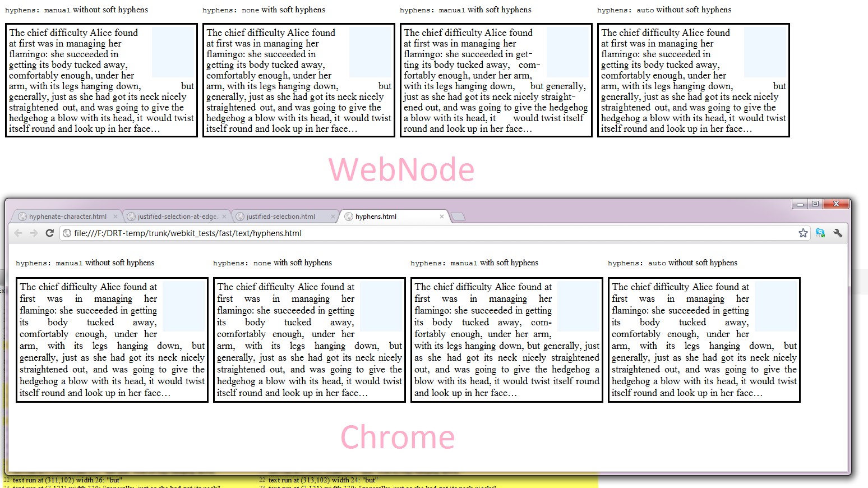Maximize the Chrome window

[815, 204]
